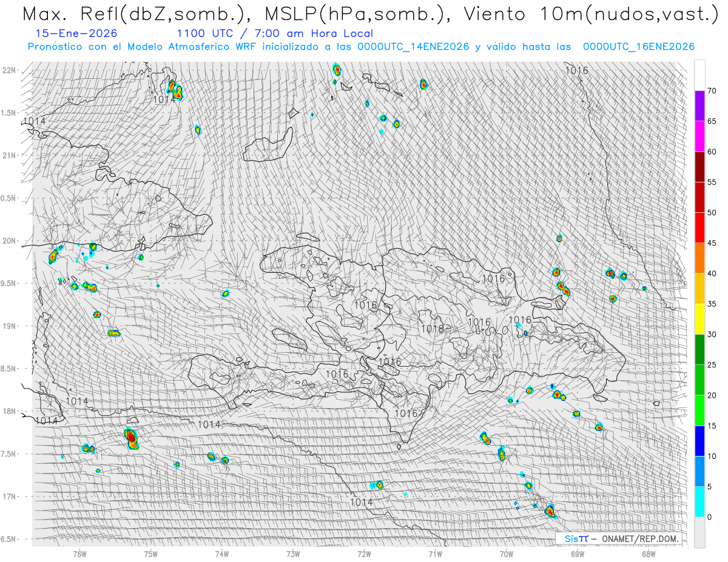The width and height of the screenshot is (728, 562).
Task: Click the cyan 0–5 dBZ colorbar segment
Action: coord(699,501)
